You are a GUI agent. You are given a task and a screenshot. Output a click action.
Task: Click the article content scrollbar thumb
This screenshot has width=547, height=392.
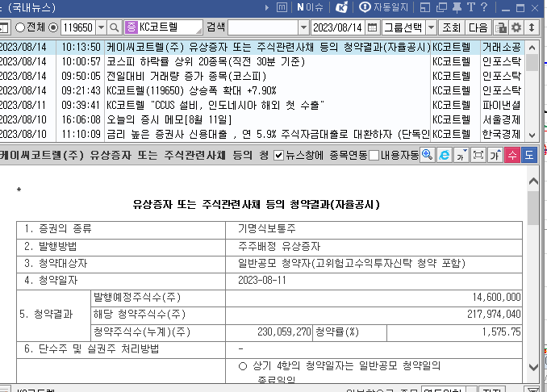click(533, 208)
